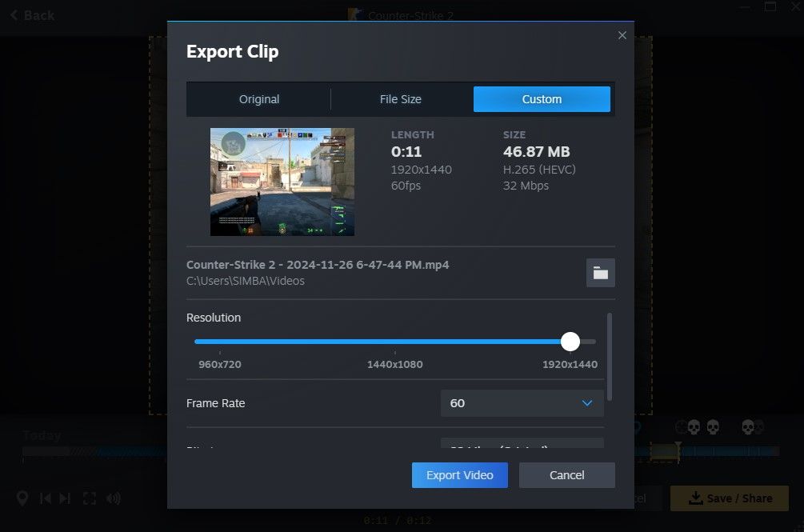Open folder browser for save location
Viewport: 804px width, 532px height.
601,273
